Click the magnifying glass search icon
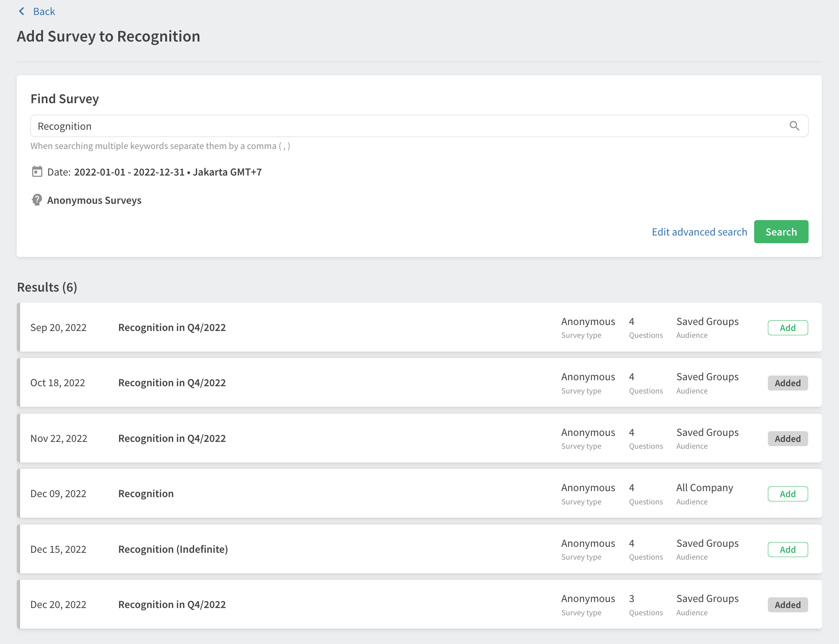 [x=794, y=126]
